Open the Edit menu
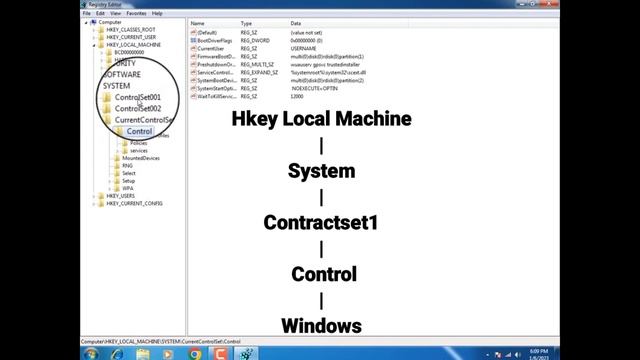The image size is (640, 360). [100, 13]
